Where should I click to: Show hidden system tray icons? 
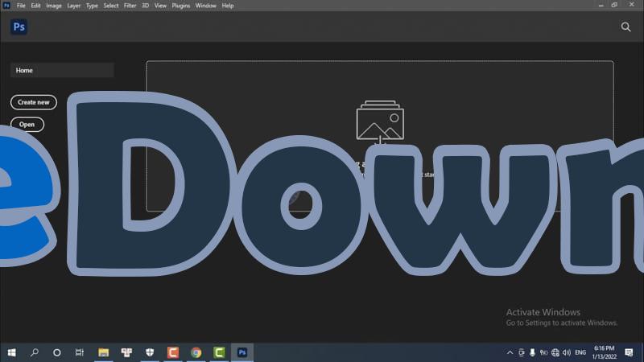[x=510, y=352]
